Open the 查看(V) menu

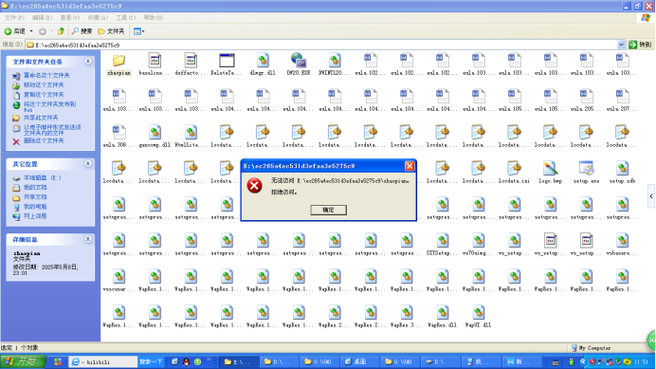click(70, 18)
